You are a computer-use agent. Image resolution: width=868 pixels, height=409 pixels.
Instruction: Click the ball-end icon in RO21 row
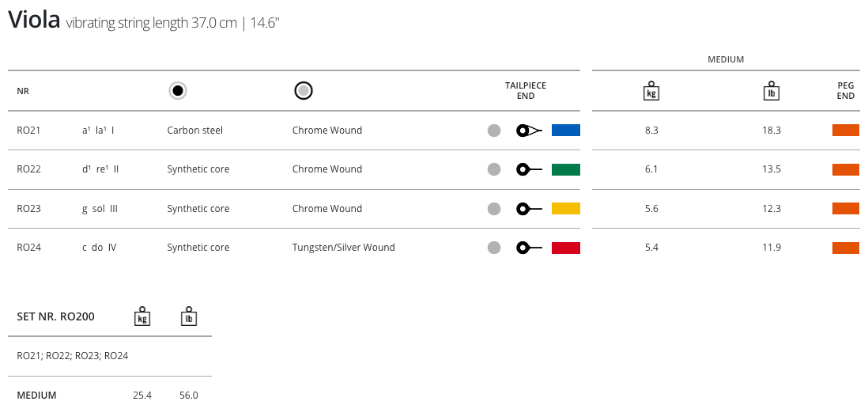528,131
